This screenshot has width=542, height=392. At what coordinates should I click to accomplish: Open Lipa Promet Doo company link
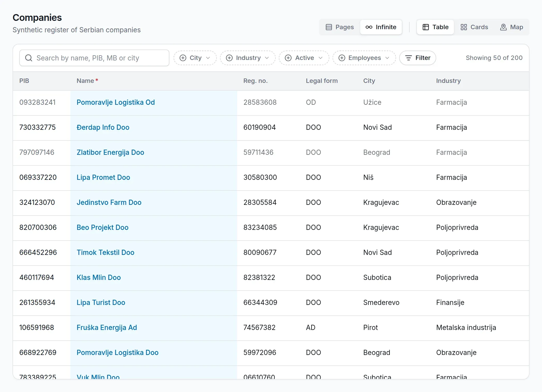point(103,177)
